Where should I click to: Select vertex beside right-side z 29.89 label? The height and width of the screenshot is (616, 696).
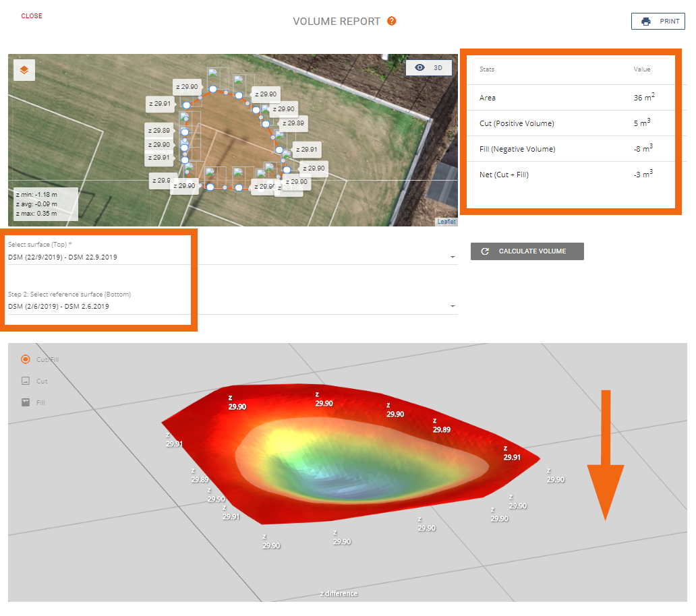tap(266, 124)
